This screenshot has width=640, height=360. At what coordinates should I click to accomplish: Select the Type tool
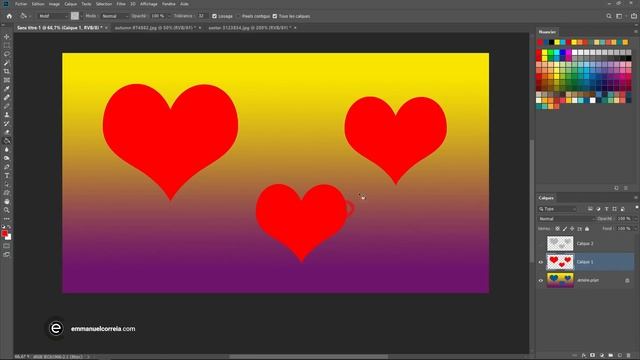pos(7,176)
